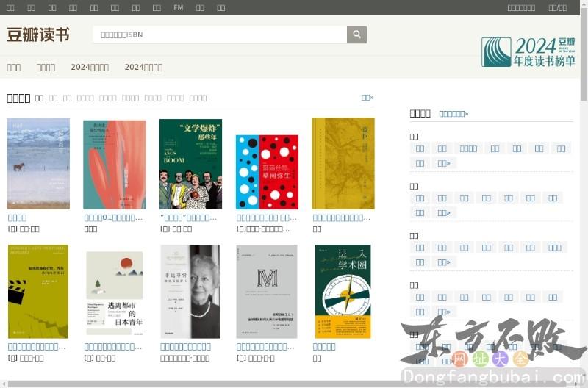The height and width of the screenshot is (388, 588).
Task: Open the 进入学术圈 compass book cover
Action: [x=343, y=292]
